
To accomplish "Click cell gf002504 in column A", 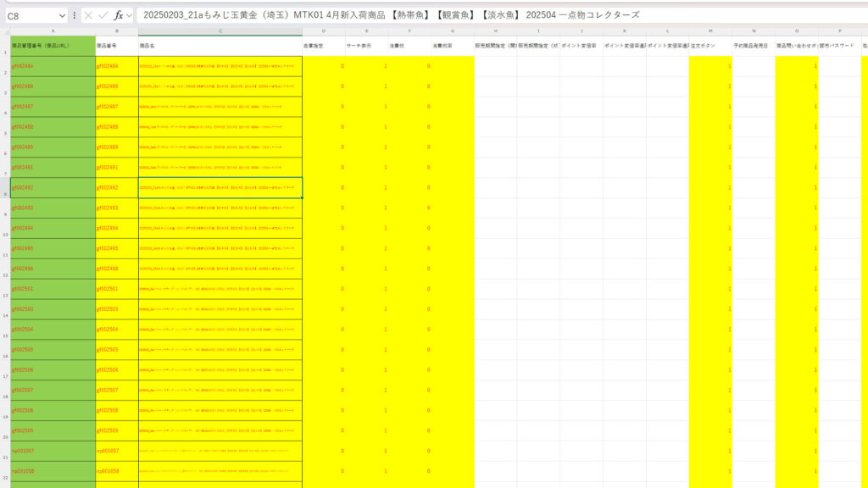I will click(x=53, y=330).
